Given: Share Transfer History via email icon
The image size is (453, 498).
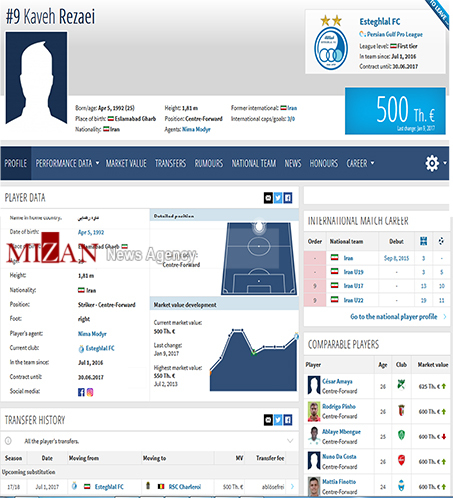Looking at the screenshot, I should click(x=268, y=420).
